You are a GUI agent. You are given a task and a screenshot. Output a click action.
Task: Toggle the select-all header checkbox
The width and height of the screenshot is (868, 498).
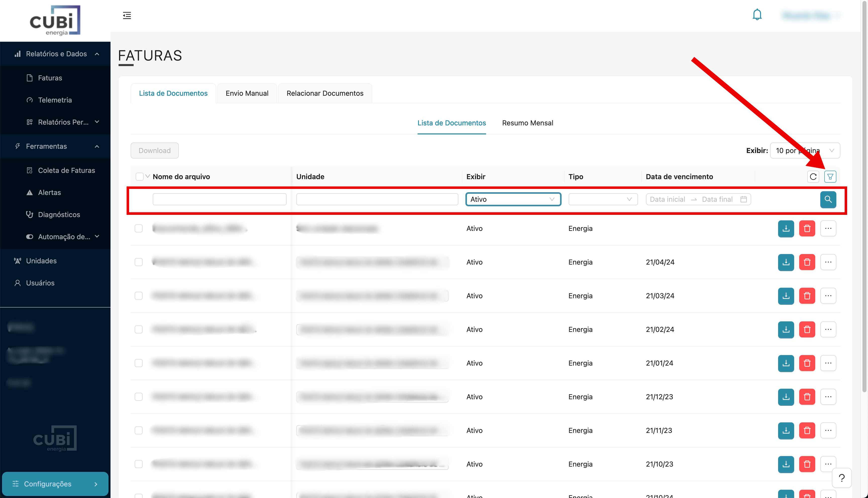139,176
